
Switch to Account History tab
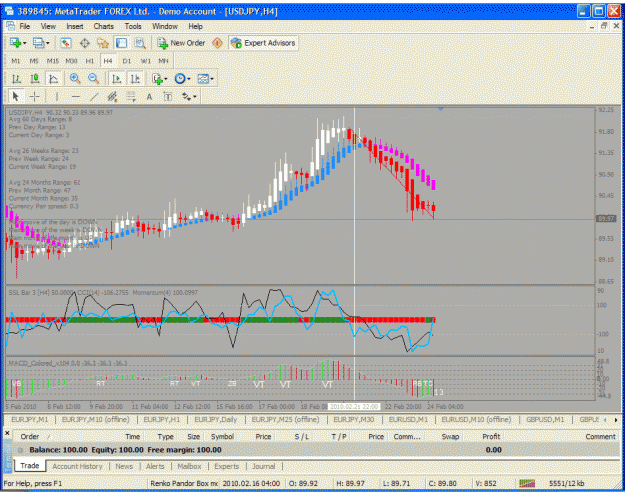coord(77,466)
